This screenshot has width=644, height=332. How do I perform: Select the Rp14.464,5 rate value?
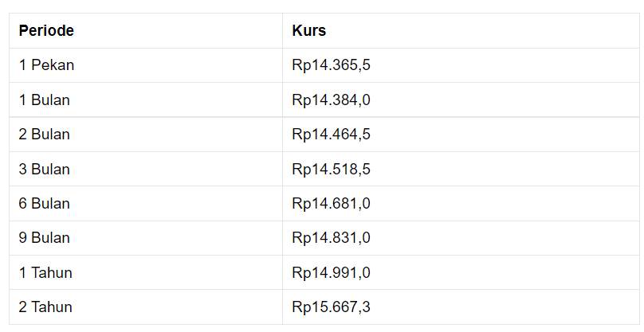pyautogui.click(x=331, y=135)
